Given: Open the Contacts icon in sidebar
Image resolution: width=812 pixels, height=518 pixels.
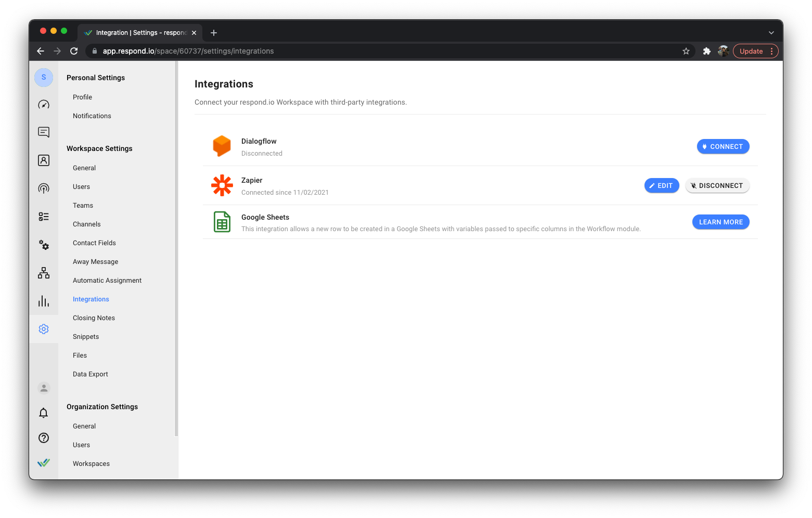Looking at the screenshot, I should point(44,160).
